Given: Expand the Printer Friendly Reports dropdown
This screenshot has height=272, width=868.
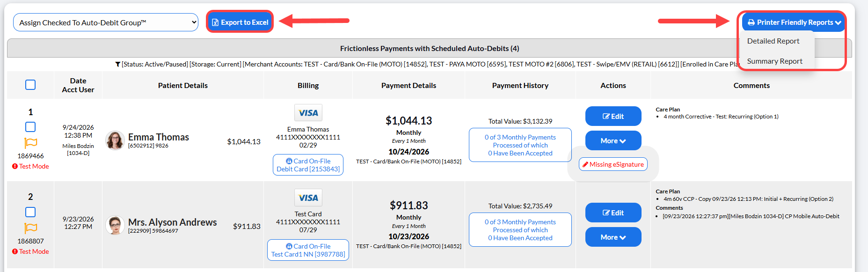Looking at the screenshot, I should click(x=794, y=22).
